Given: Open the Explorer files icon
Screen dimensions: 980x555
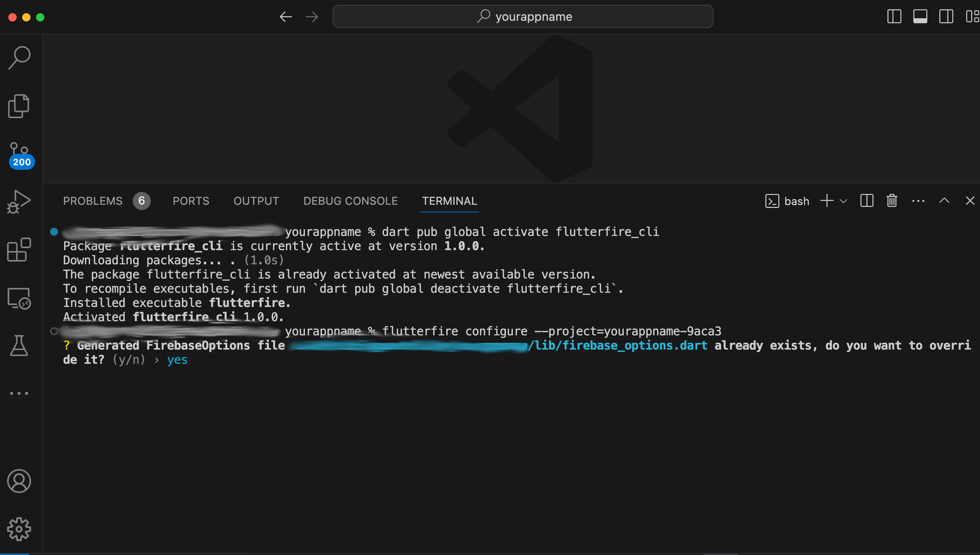Looking at the screenshot, I should [19, 106].
